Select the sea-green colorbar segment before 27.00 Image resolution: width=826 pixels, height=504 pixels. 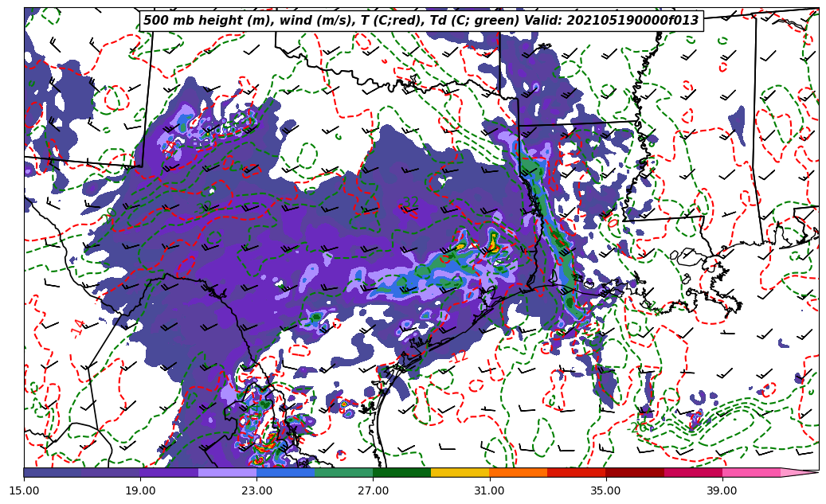point(344,472)
